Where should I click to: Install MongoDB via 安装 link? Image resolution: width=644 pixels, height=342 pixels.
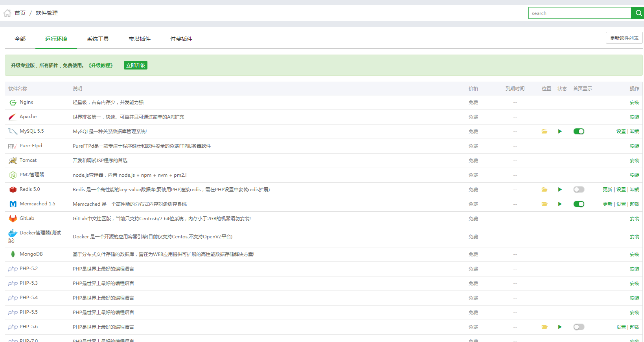(635, 254)
